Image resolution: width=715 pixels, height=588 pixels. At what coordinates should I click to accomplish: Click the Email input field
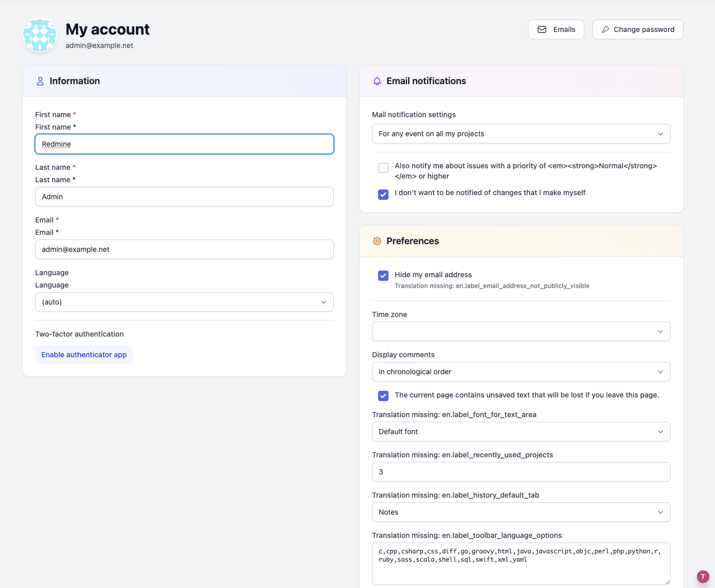click(x=184, y=249)
